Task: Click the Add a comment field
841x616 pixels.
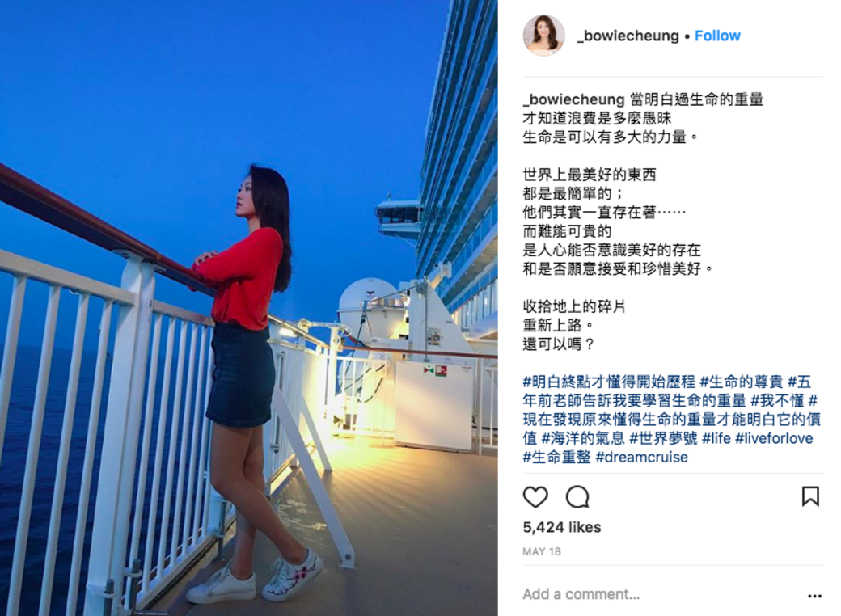Action: click(661, 594)
